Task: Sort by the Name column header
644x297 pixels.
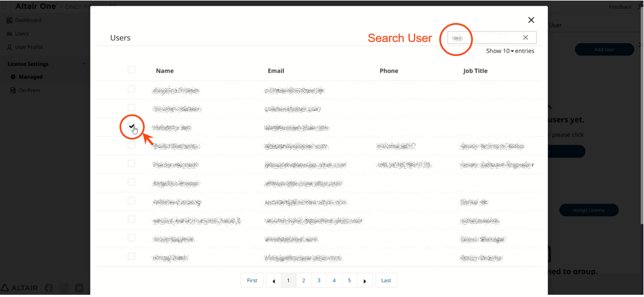Action: (x=165, y=71)
